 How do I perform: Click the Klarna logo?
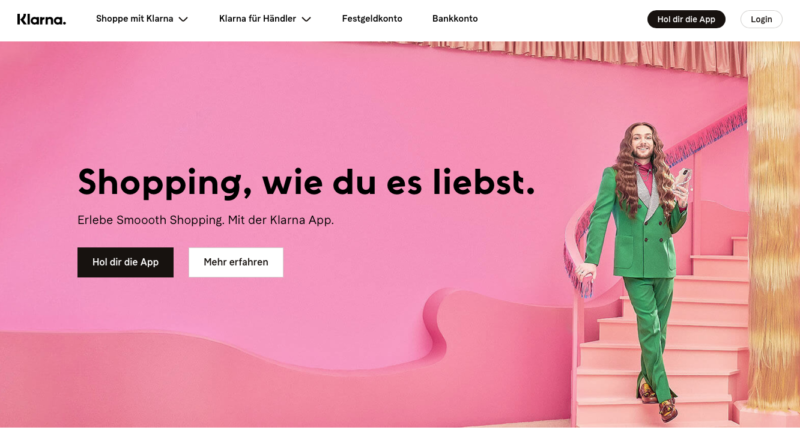coord(41,19)
